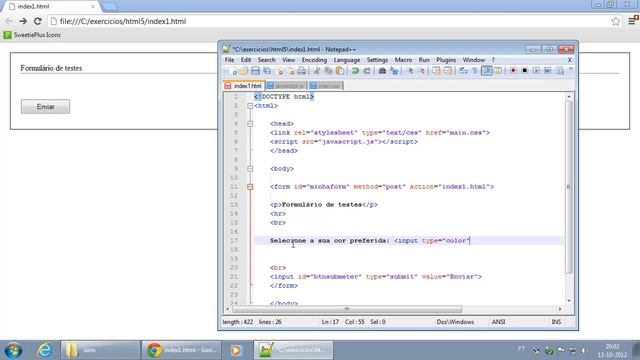Undo the last edit with the green arrow
This screenshot has height=360, width=640.
coord(355,71)
